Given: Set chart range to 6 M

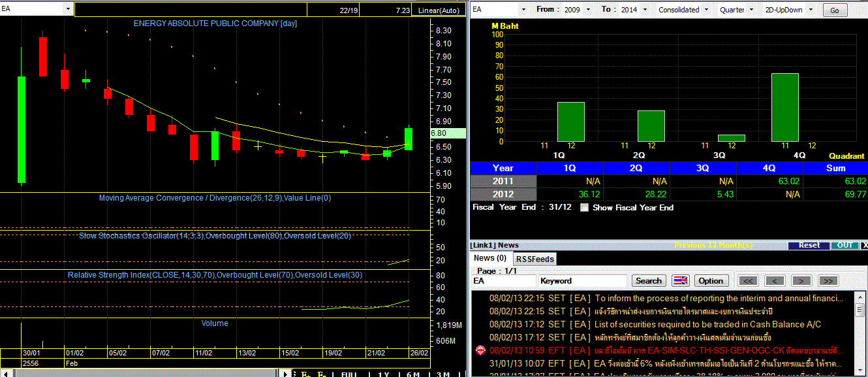Looking at the screenshot, I should click(412, 374).
